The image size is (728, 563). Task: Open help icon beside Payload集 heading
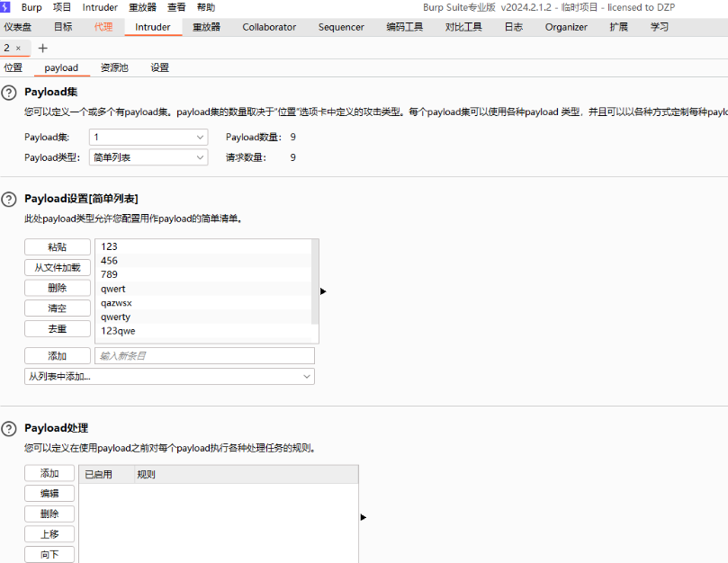click(9, 93)
